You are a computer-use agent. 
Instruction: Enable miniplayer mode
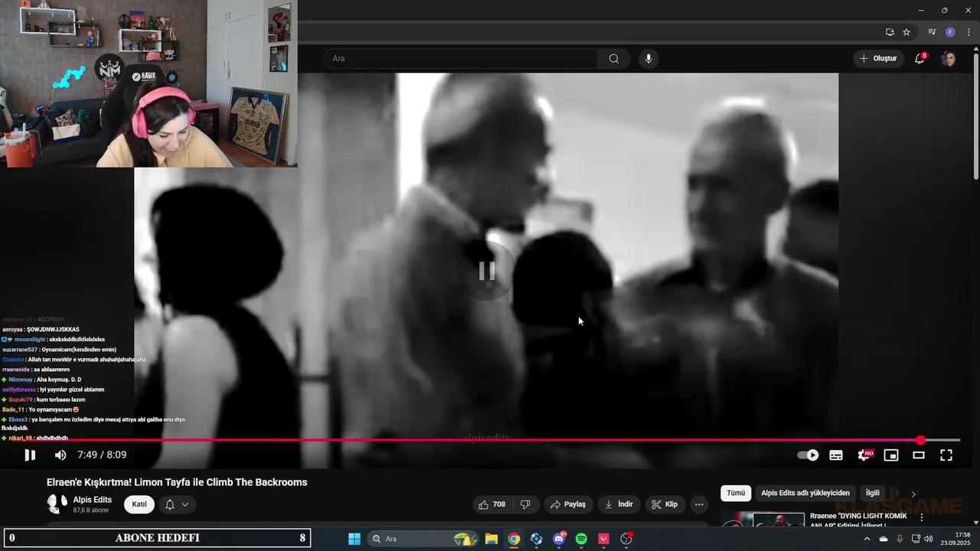[891, 455]
